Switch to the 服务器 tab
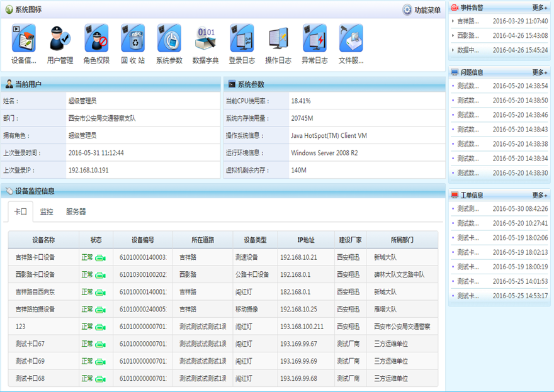 [x=76, y=212]
